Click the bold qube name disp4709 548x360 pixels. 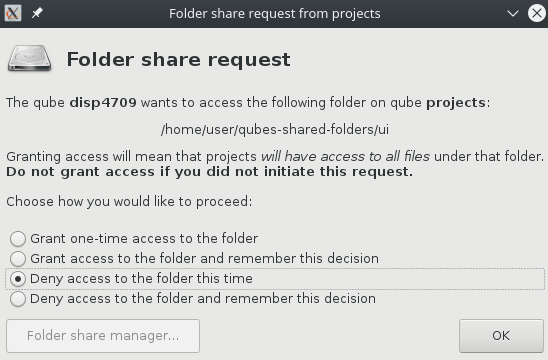coord(103,103)
